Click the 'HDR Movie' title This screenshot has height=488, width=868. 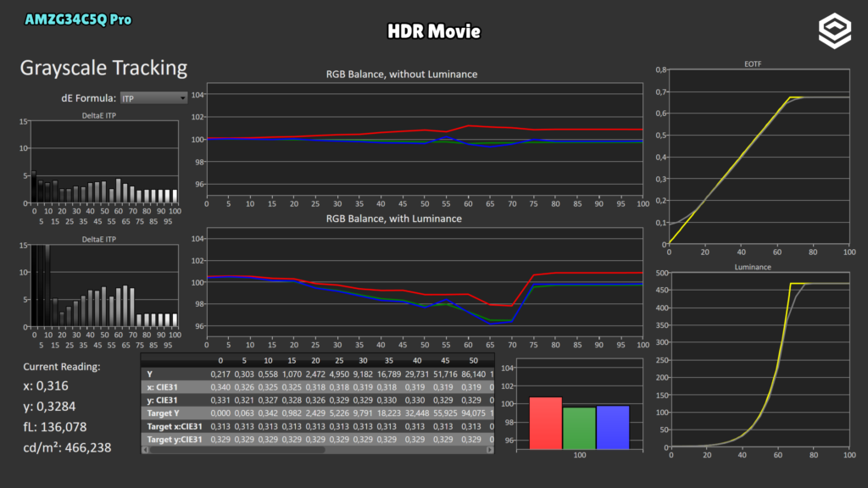[x=434, y=31]
